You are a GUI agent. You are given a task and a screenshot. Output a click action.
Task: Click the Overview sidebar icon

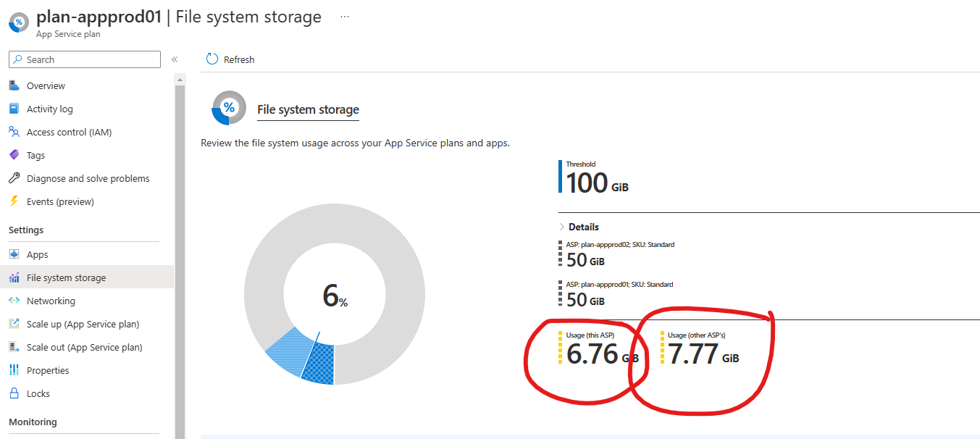[x=14, y=85]
